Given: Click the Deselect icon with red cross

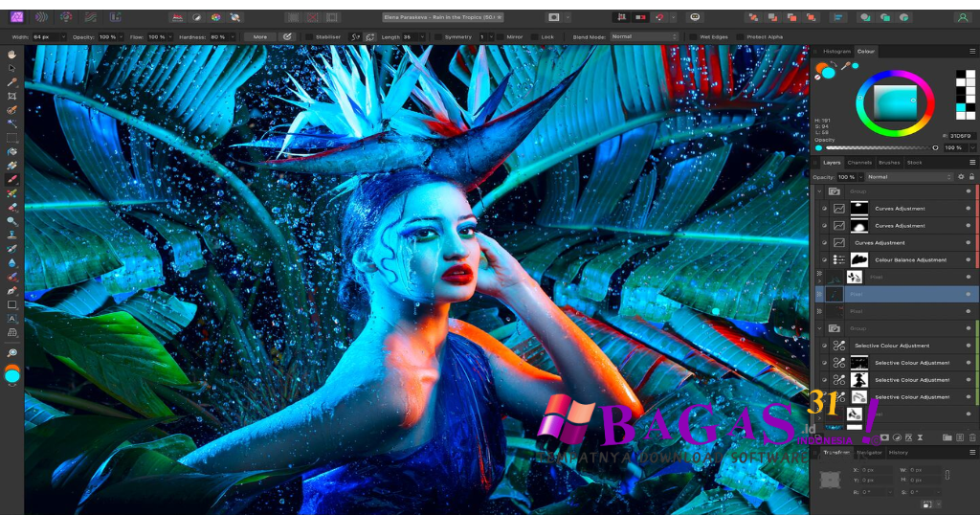Looking at the screenshot, I should point(313,17).
